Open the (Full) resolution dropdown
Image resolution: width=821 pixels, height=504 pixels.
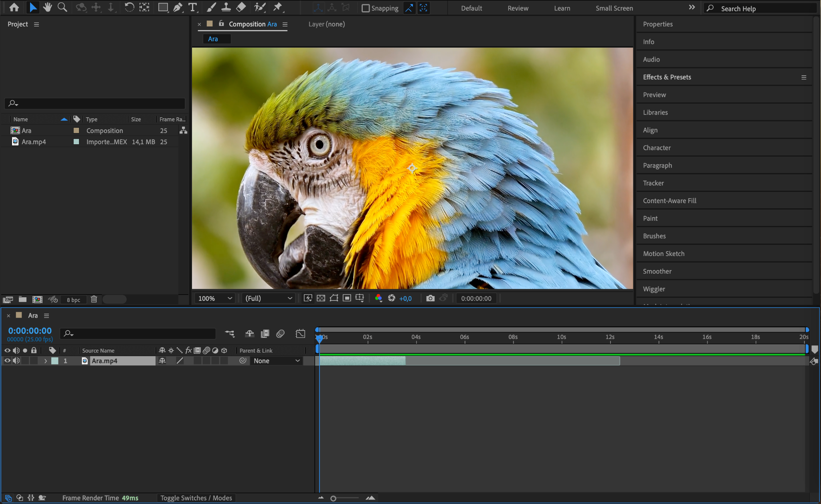(268, 298)
